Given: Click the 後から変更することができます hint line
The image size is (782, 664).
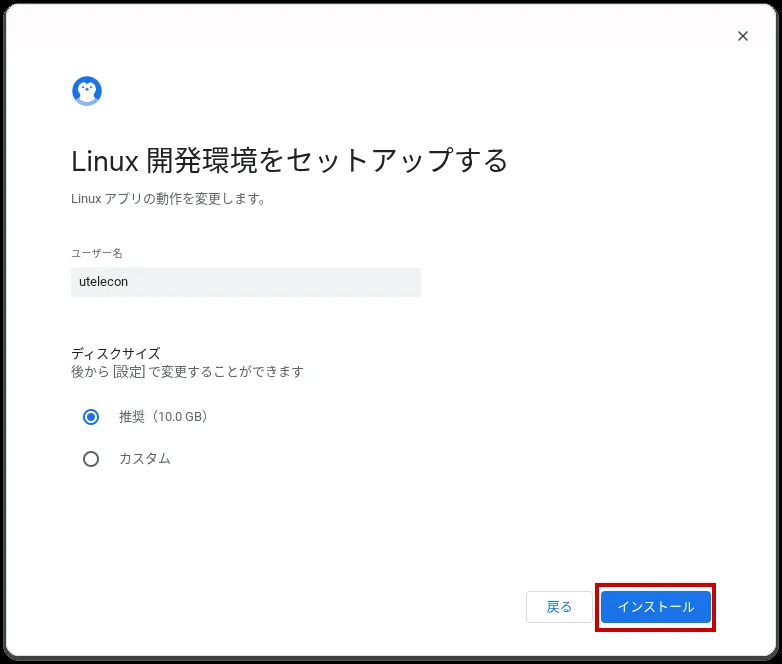Looking at the screenshot, I should pos(187,372).
